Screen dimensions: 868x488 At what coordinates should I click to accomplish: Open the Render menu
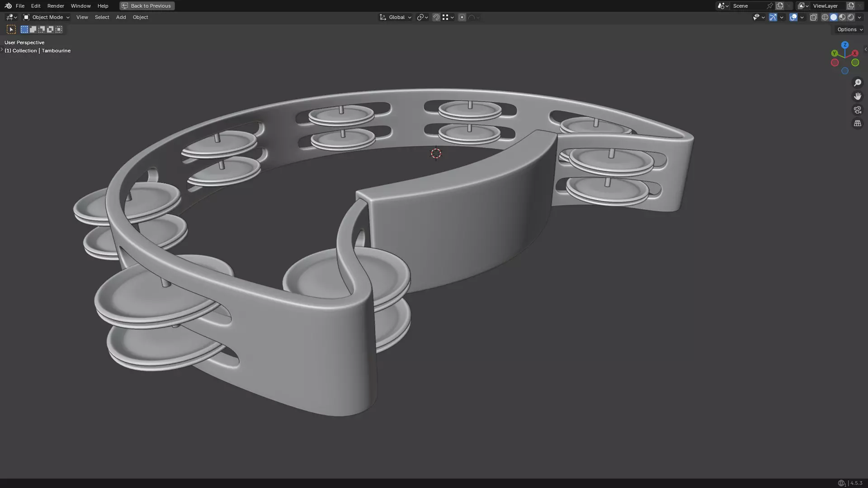(x=56, y=6)
